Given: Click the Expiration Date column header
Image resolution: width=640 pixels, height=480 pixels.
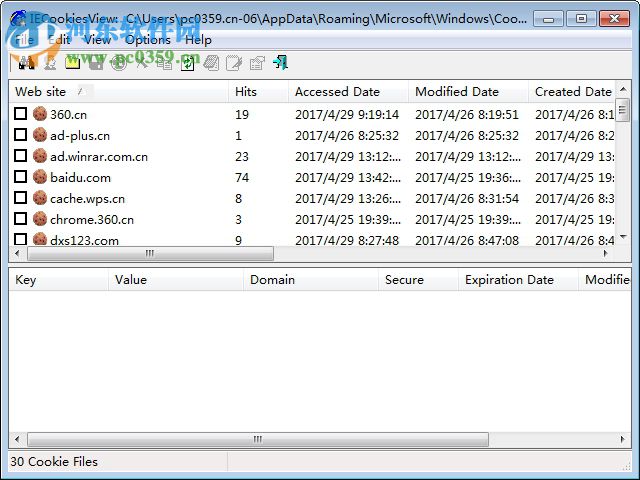Looking at the screenshot, I should (x=518, y=280).
